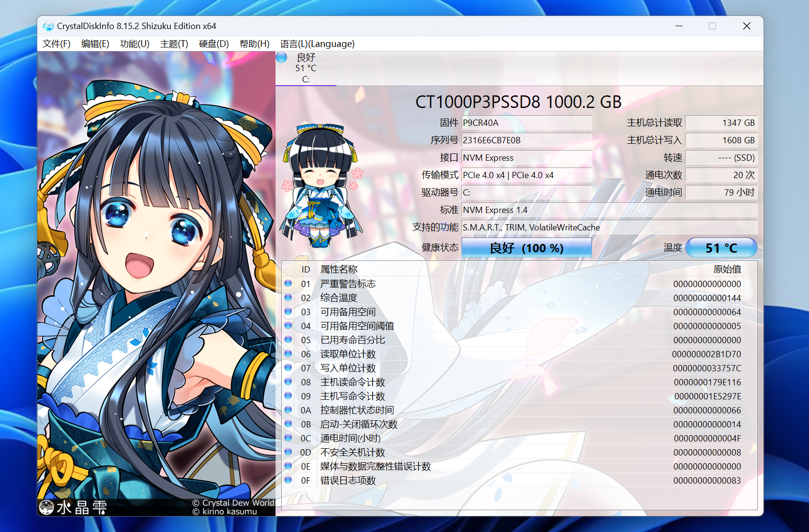Image resolution: width=809 pixels, height=532 pixels.
Task: Click status orb for attribute 03 可用备用空间
Action: 288,311
